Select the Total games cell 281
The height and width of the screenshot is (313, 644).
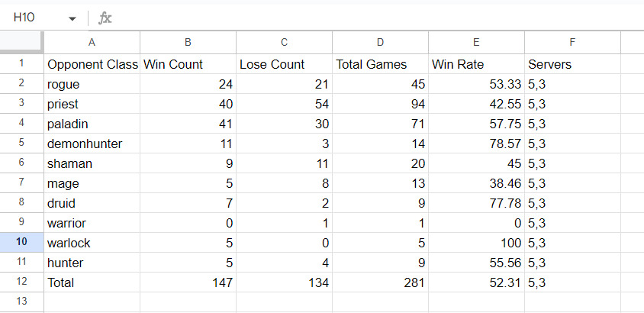coord(381,282)
